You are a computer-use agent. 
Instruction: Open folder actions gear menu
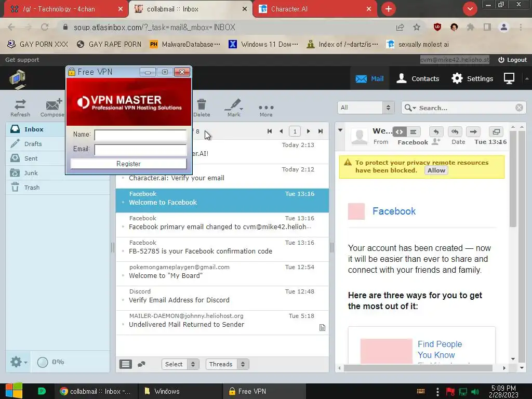pyautogui.click(x=18, y=362)
